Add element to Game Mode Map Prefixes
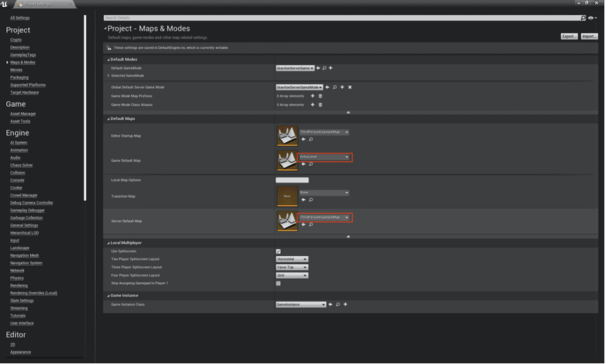Viewport: 605px width, 364px height. pos(312,96)
